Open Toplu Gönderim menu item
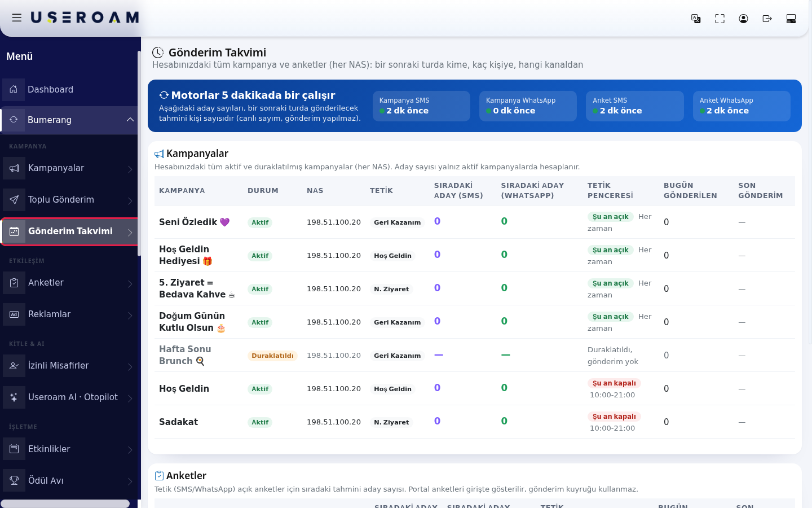The image size is (812, 508). tap(69, 199)
